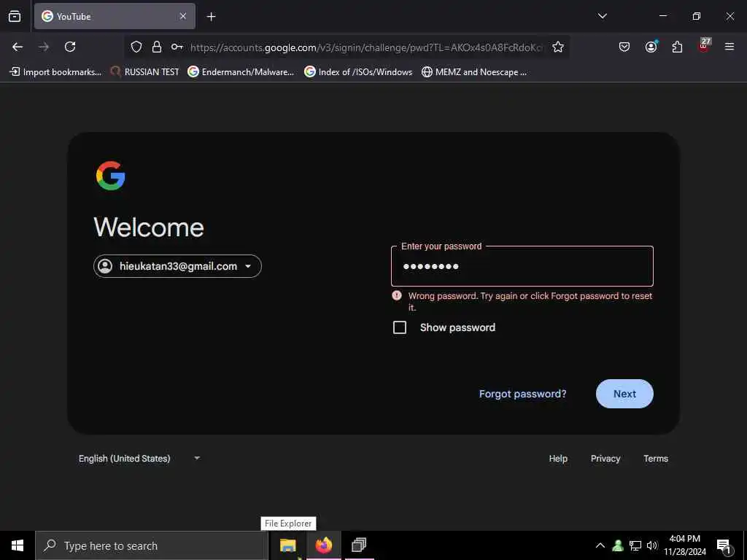Click stacked windows app in taskbar
Image resolution: width=747 pixels, height=560 pixels.
click(x=359, y=545)
